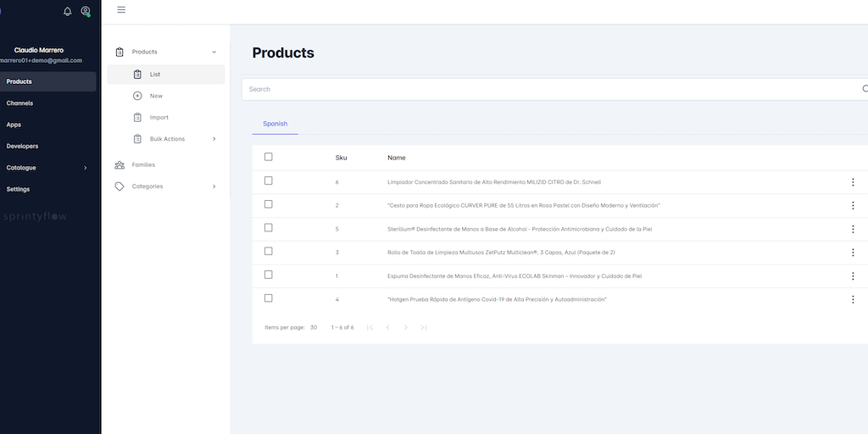Click the Categories tag icon
This screenshot has width=868, height=434.
[120, 186]
